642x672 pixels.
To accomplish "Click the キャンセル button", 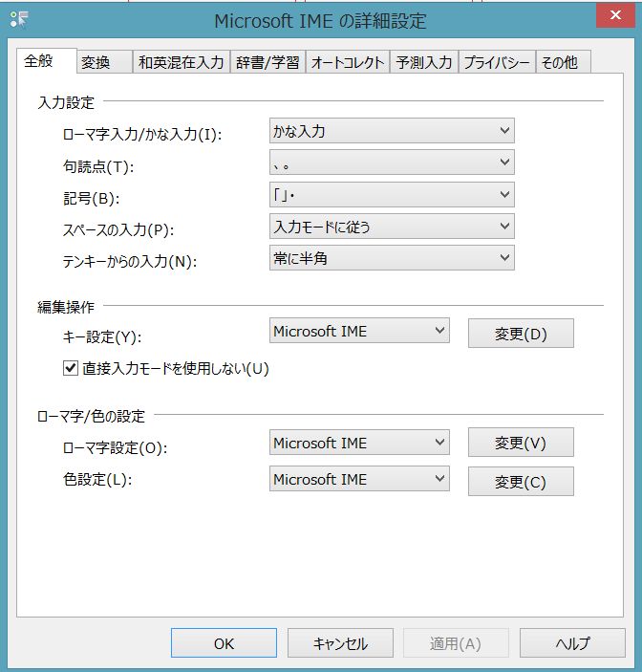I will click(340, 643).
